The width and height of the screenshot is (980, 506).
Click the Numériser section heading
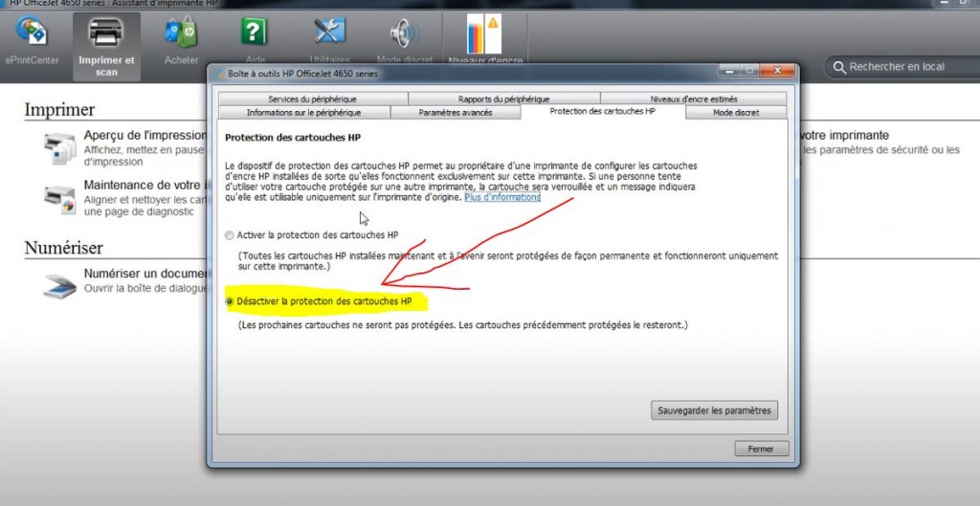64,248
